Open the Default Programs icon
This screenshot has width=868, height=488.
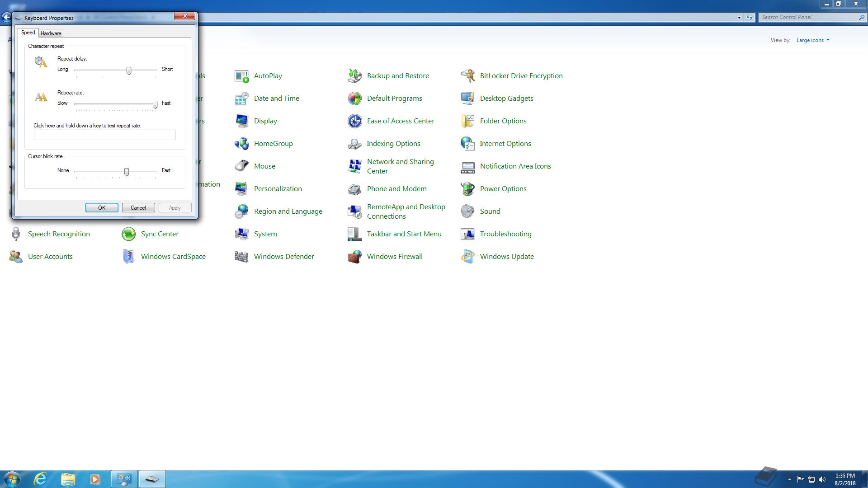[354, 99]
